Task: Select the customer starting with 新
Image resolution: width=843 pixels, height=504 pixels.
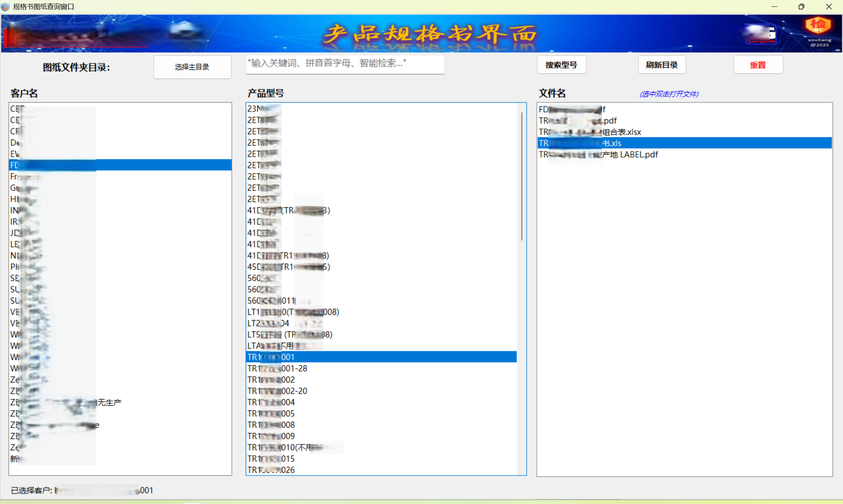Action: click(x=15, y=459)
